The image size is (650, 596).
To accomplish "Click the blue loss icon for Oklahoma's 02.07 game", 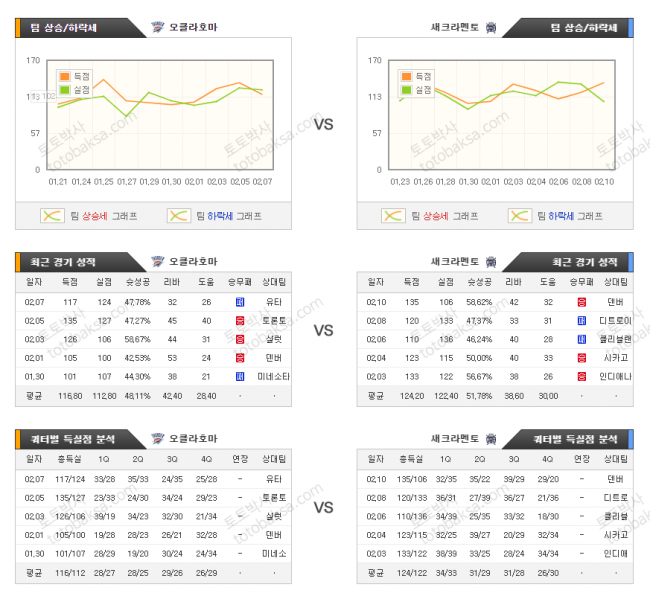I will 240,301.
